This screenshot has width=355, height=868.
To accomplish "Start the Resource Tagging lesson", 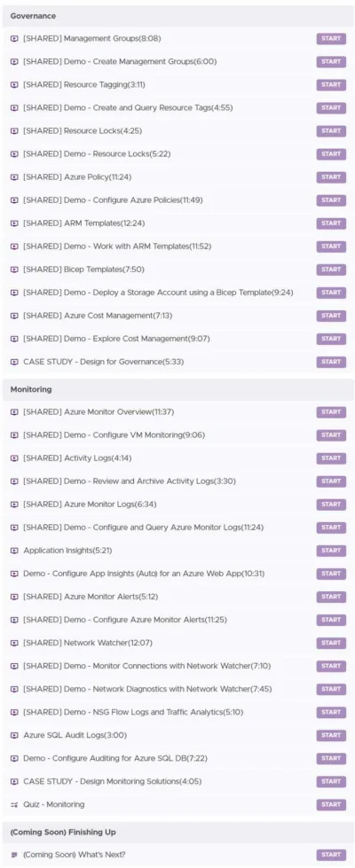I will coord(331,85).
